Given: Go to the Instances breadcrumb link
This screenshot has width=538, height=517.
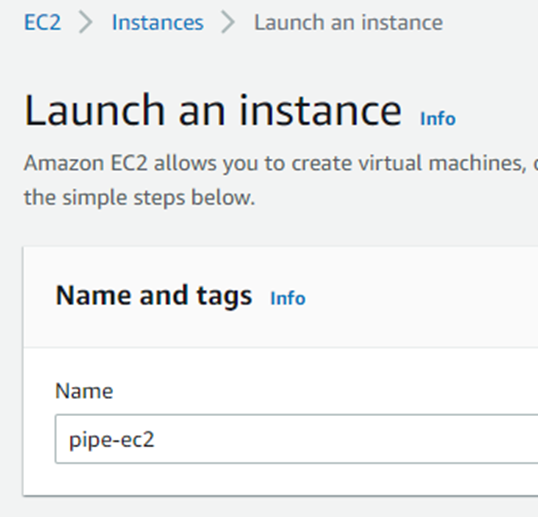Looking at the screenshot, I should [x=158, y=23].
